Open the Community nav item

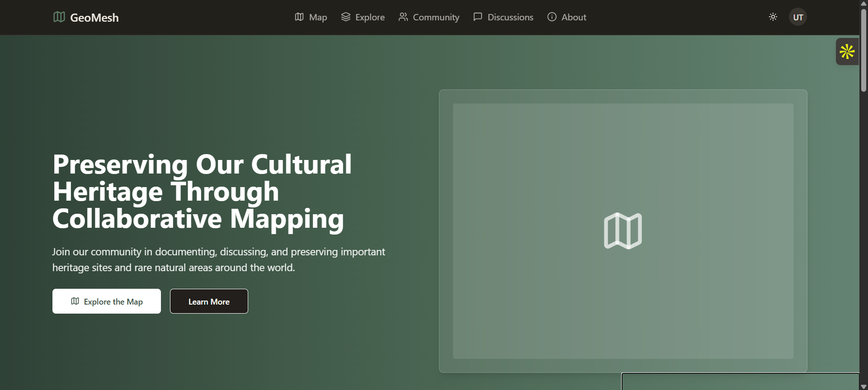point(429,17)
